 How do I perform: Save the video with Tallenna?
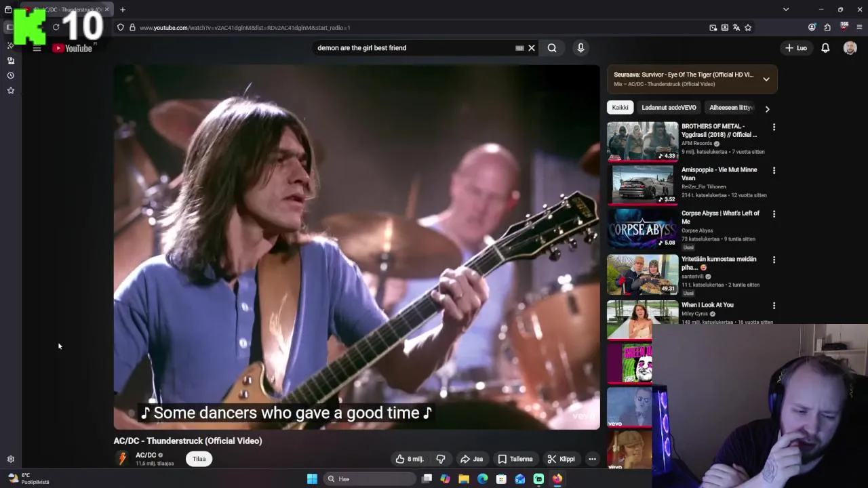515,459
